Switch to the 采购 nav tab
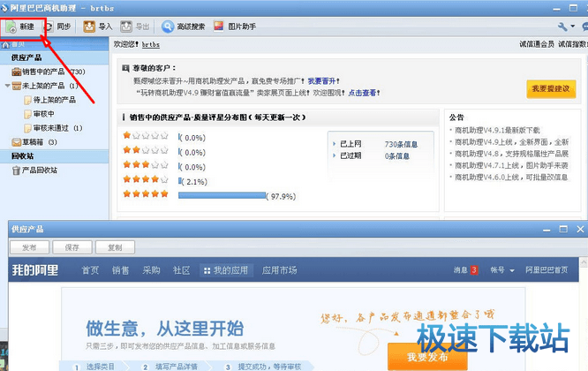 (151, 270)
